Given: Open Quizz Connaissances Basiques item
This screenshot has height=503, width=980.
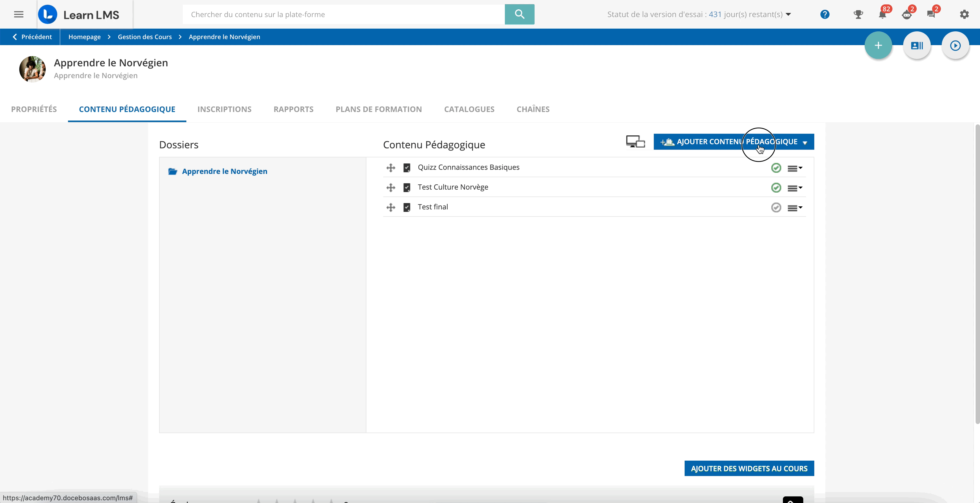Looking at the screenshot, I should click(x=468, y=167).
